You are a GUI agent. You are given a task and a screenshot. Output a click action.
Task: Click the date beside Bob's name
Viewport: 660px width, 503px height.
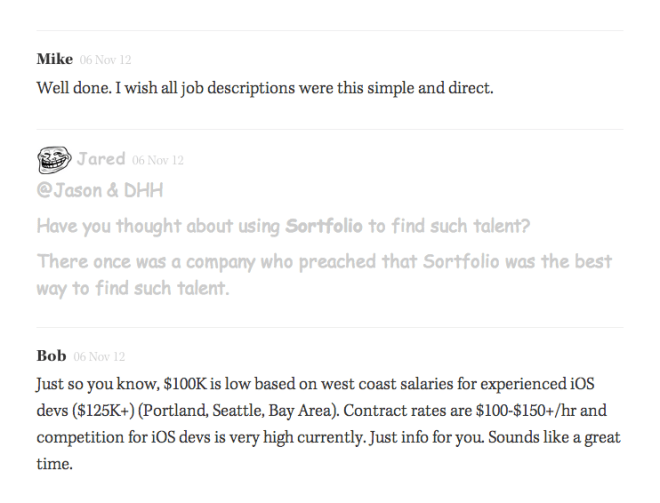(x=96, y=356)
